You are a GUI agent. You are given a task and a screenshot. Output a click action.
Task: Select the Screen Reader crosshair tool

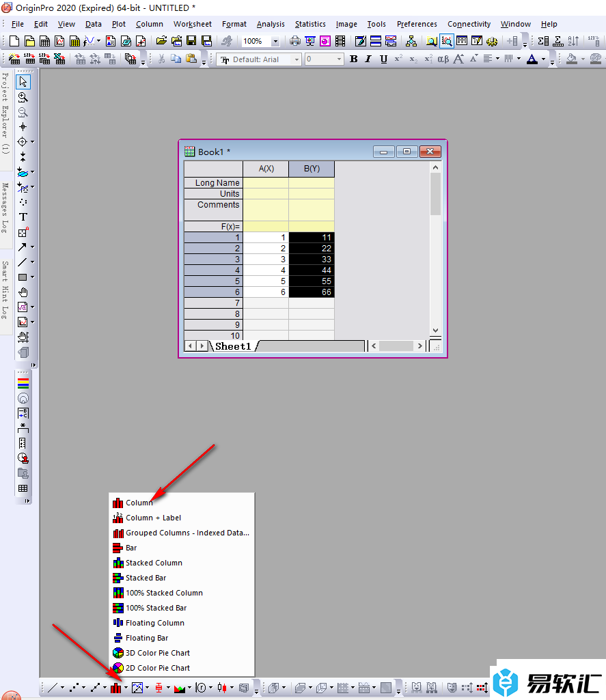[x=23, y=127]
